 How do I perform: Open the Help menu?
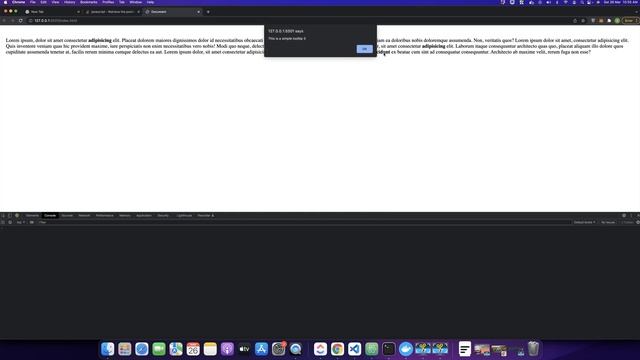150,2
